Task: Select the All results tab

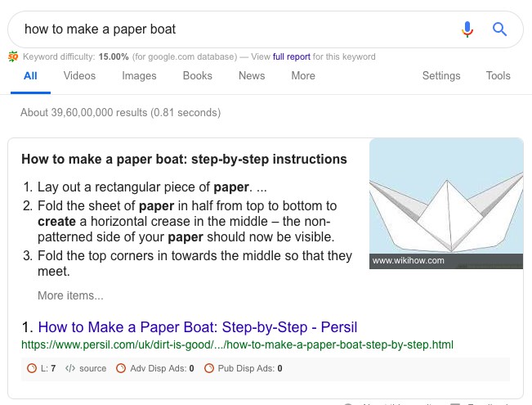Action: (x=30, y=76)
